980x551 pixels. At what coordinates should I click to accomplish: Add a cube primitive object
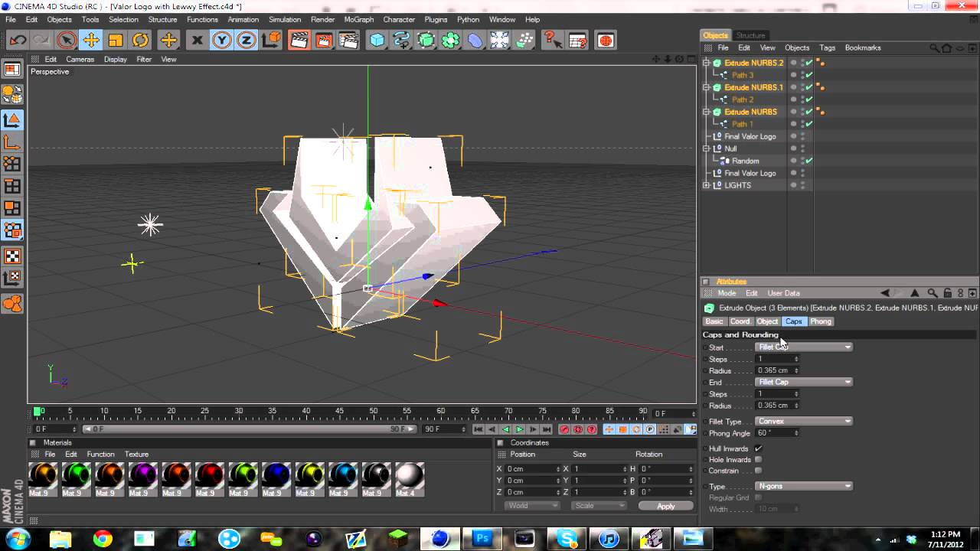tap(377, 41)
